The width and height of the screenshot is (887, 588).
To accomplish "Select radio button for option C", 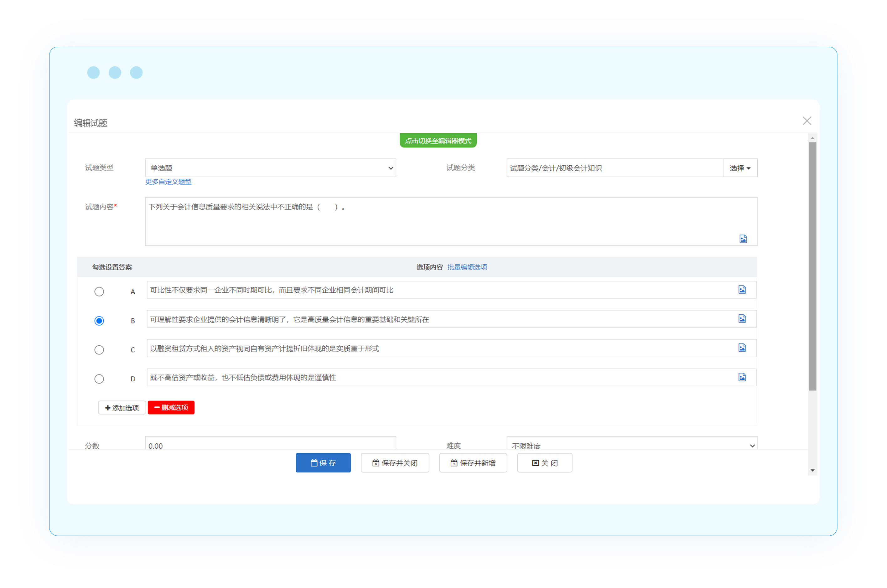I will [99, 349].
